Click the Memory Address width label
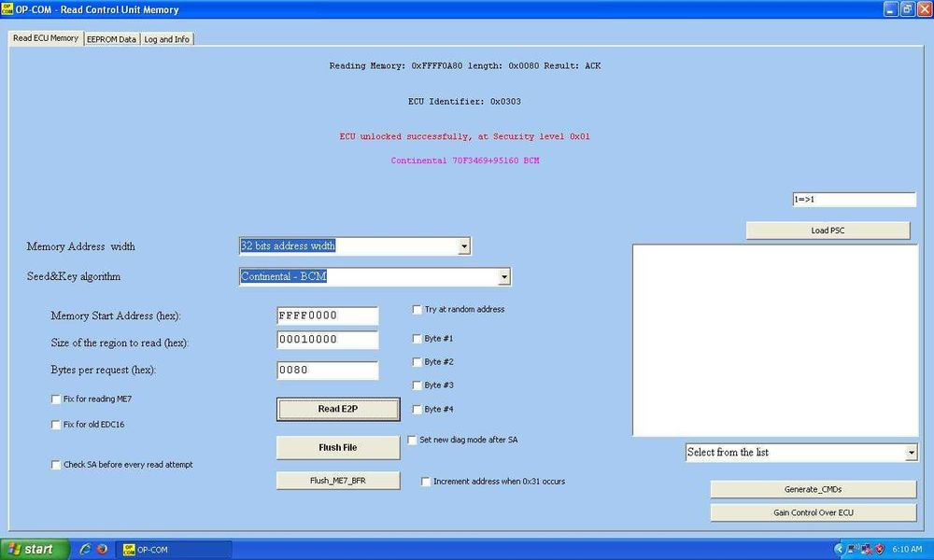The image size is (934, 560). 81,246
